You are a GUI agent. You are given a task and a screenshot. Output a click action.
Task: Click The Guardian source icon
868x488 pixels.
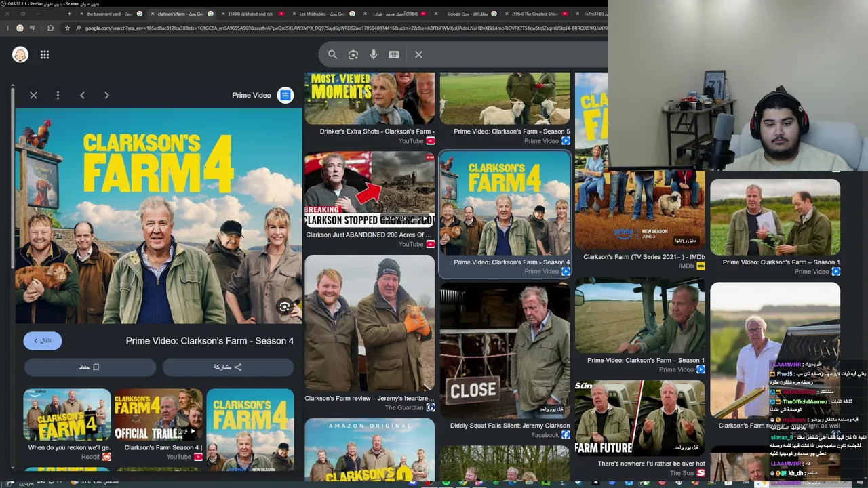coord(430,408)
